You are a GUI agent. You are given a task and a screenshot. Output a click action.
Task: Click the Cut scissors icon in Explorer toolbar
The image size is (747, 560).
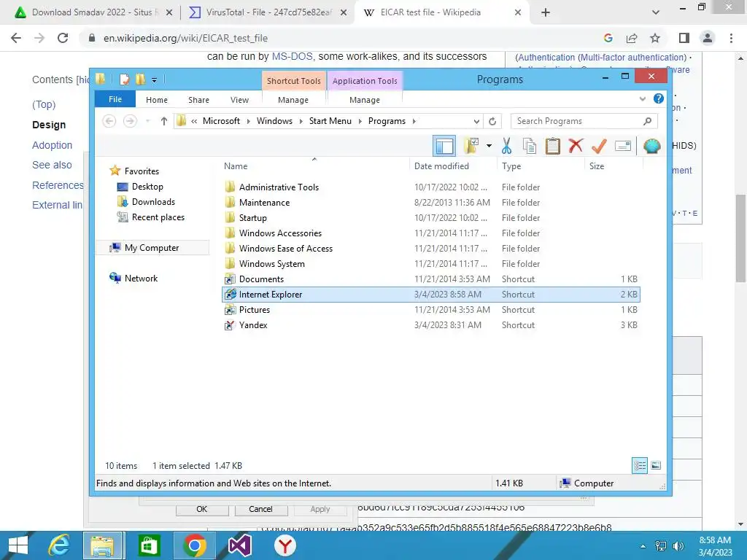click(506, 146)
